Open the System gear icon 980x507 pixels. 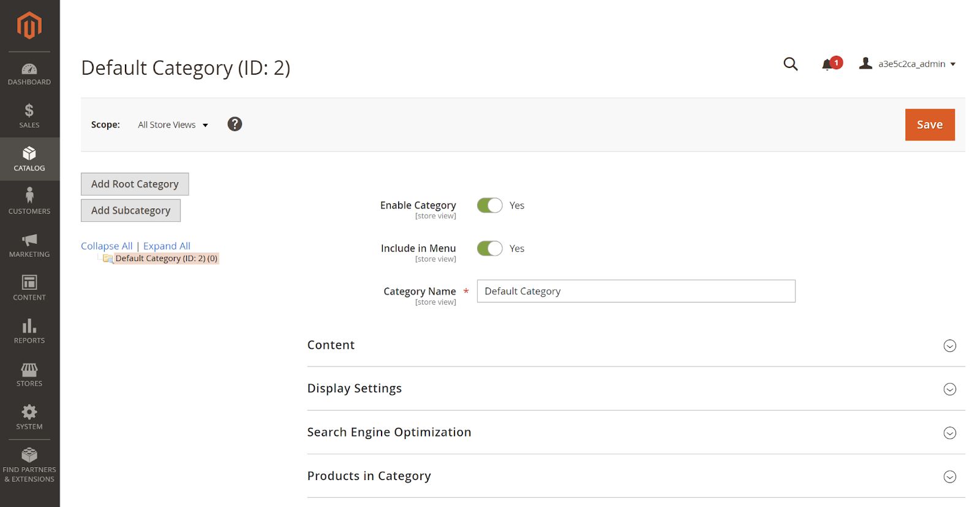[29, 412]
